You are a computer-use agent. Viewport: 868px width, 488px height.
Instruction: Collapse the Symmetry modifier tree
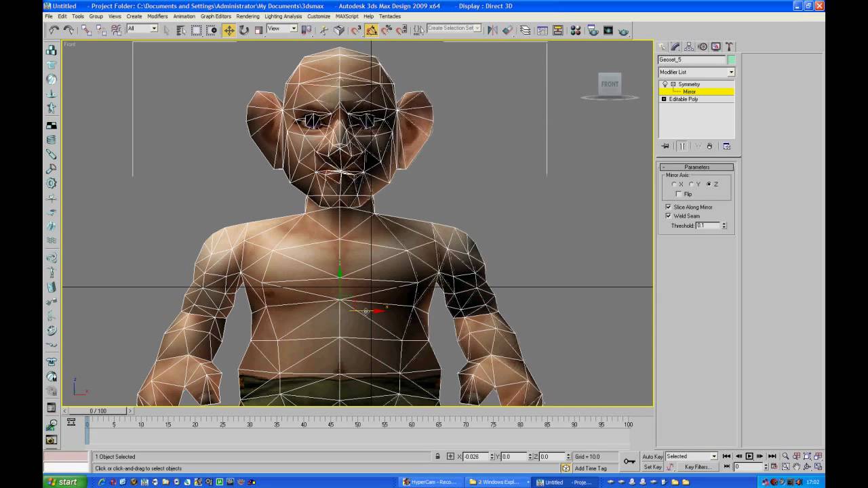pos(673,84)
